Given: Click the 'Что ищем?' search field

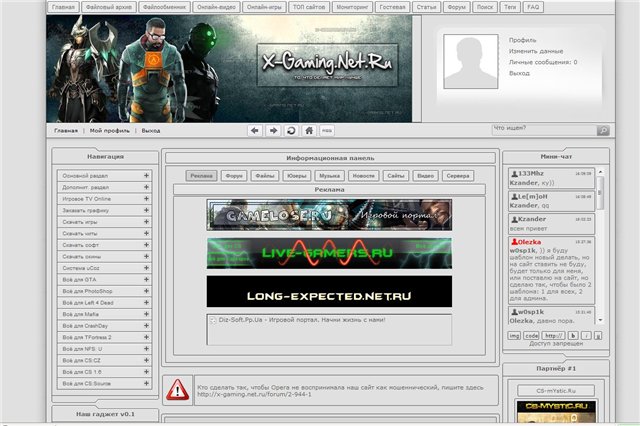Looking at the screenshot, I should tap(544, 130).
